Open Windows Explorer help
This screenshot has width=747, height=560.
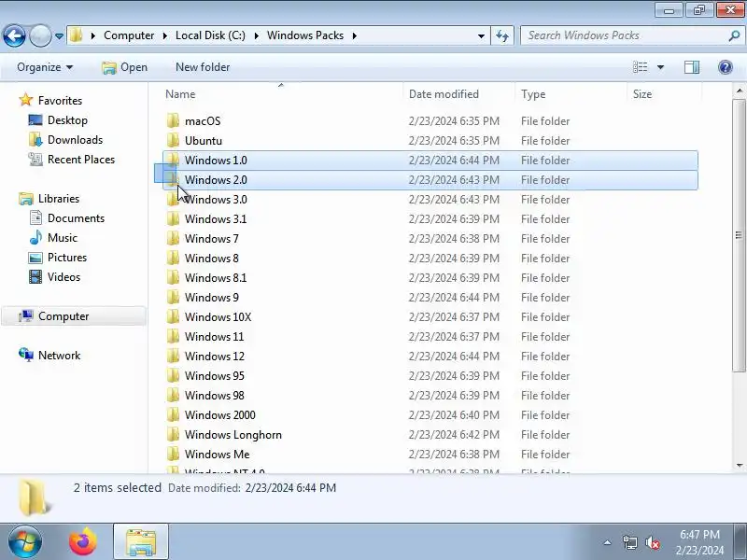point(726,67)
